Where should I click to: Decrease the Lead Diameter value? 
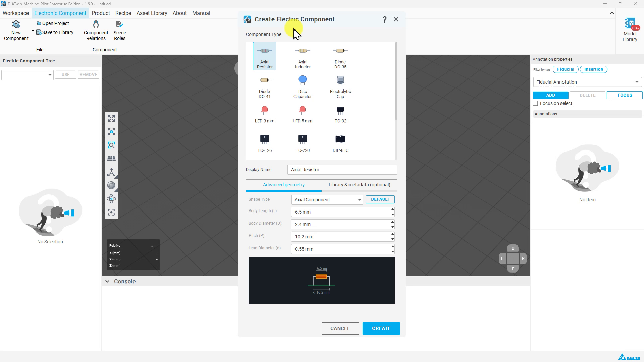(x=393, y=251)
